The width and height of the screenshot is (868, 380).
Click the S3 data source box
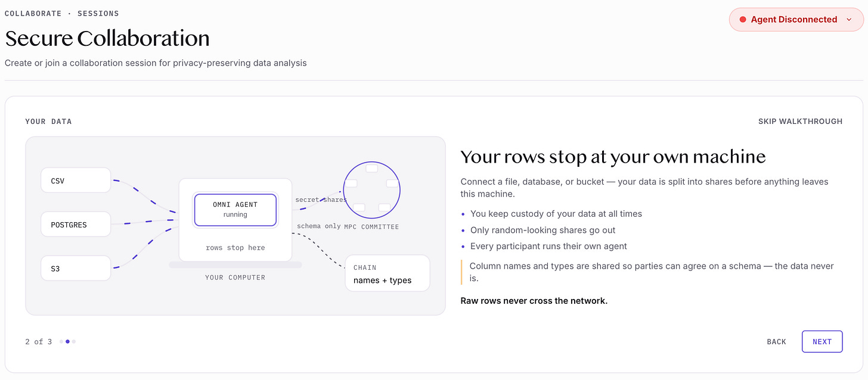tap(76, 269)
